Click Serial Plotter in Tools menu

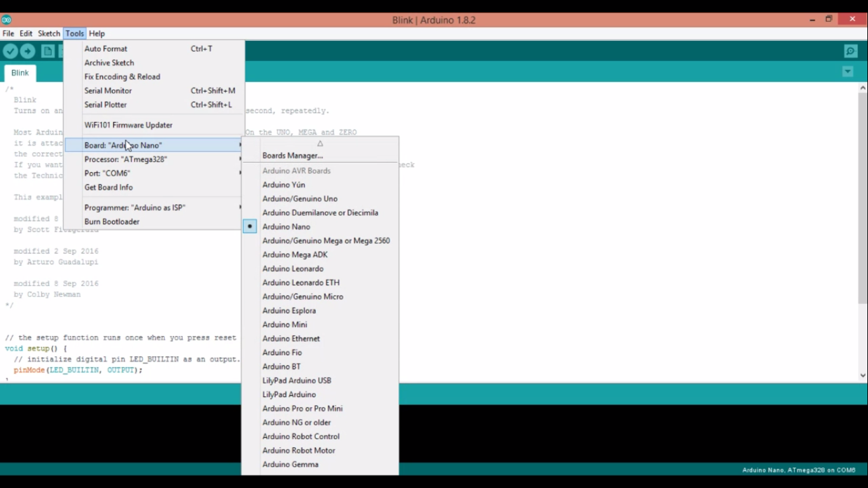pyautogui.click(x=104, y=104)
